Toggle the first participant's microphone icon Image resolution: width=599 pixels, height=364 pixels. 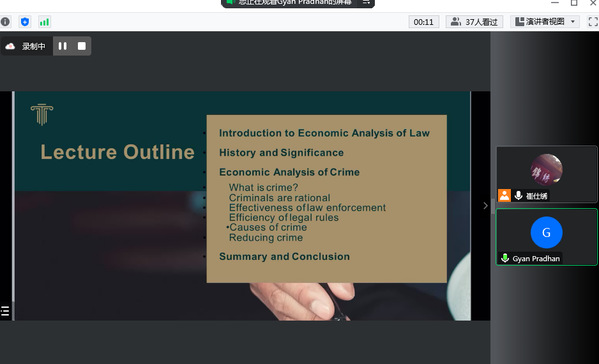(x=518, y=196)
